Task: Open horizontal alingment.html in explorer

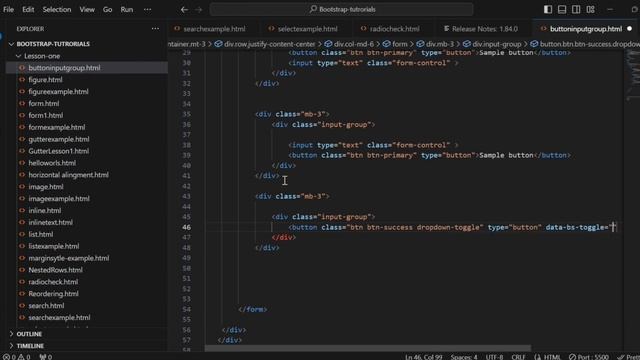Action: [69, 175]
